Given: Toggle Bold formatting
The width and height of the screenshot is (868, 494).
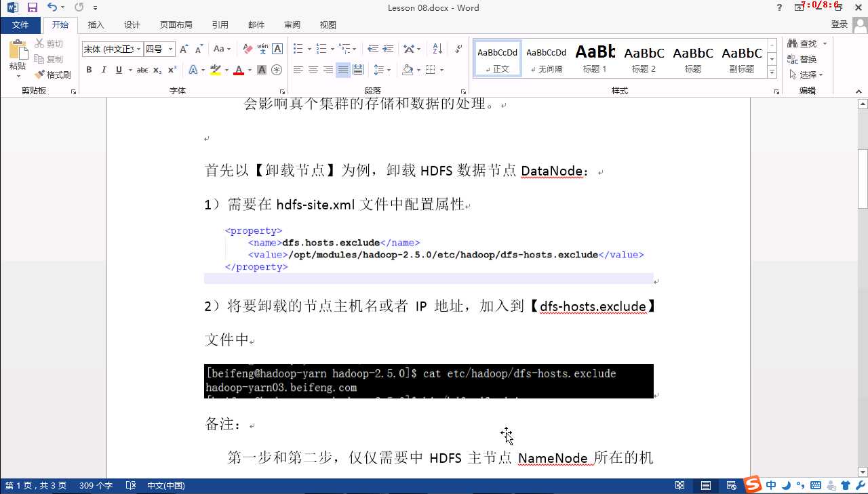Looking at the screenshot, I should [x=89, y=70].
